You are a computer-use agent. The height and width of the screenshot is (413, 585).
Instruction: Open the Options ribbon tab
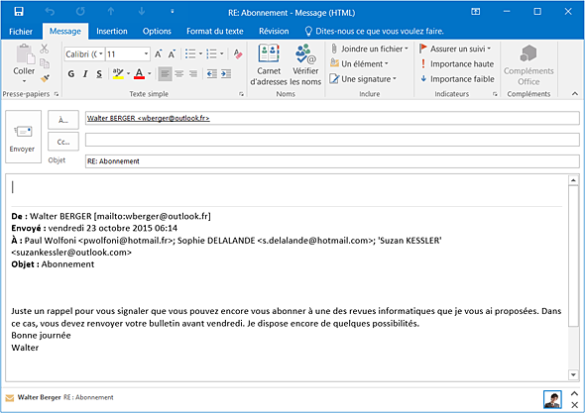pyautogui.click(x=157, y=31)
